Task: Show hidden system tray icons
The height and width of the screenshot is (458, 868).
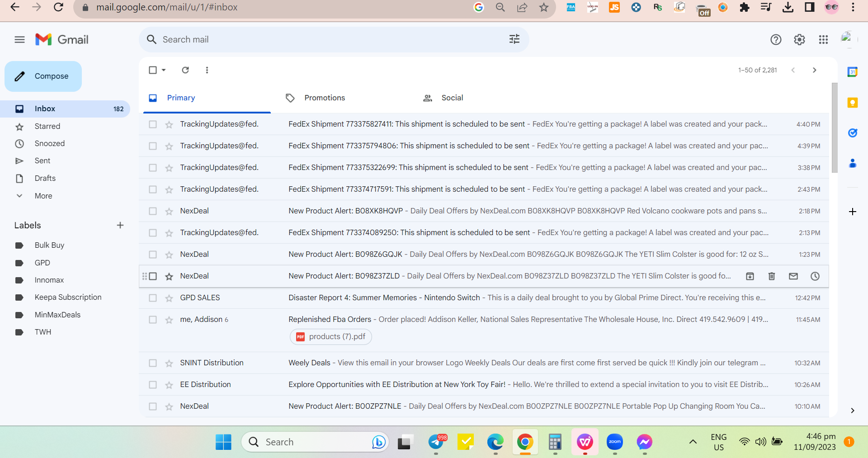Action: click(693, 442)
